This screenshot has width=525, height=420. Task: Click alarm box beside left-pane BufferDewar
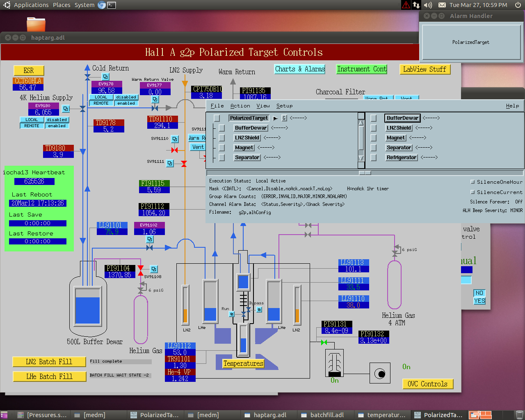pyautogui.click(x=221, y=128)
